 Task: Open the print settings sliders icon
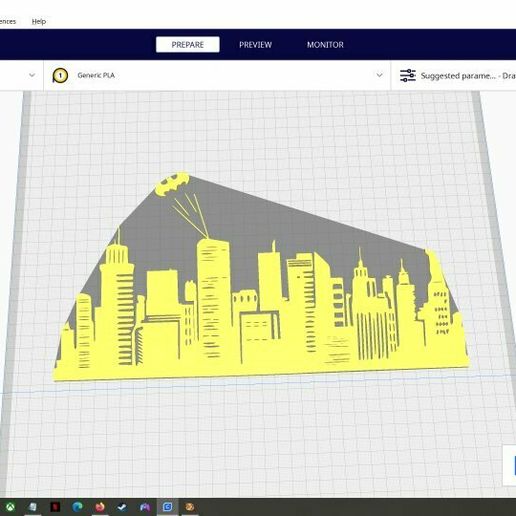408,76
